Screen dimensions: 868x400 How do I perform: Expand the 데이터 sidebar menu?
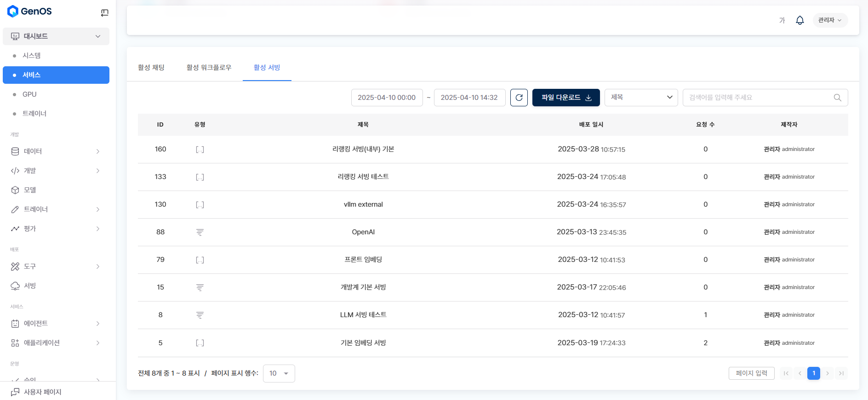[56, 151]
